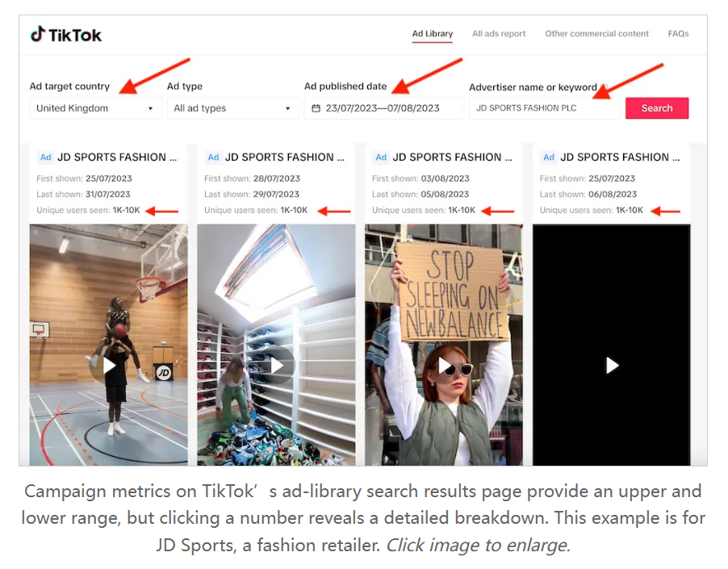Go to Other commercial content tab

point(596,34)
